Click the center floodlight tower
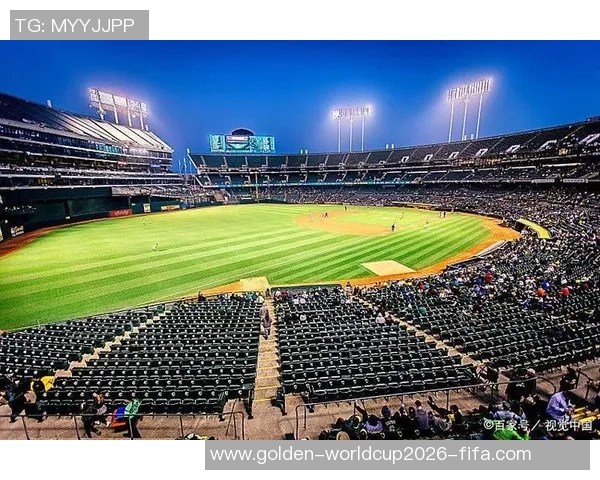The height and width of the screenshot is (480, 600). [x=351, y=128]
